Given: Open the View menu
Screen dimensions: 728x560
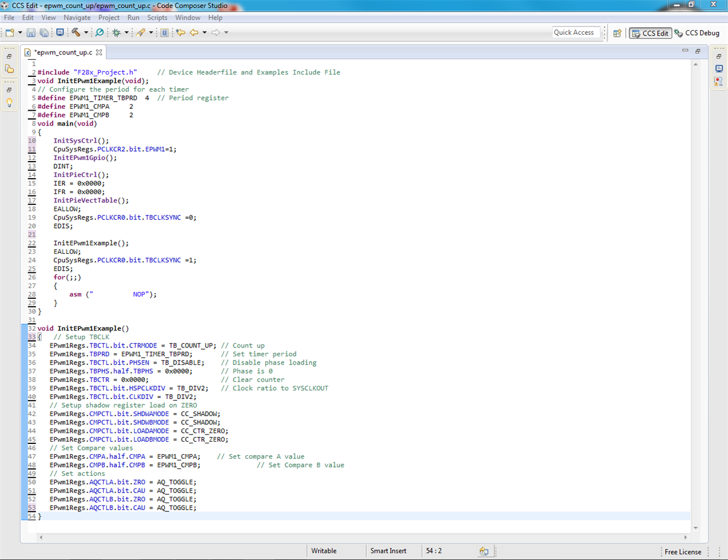Looking at the screenshot, I should click(x=49, y=18).
